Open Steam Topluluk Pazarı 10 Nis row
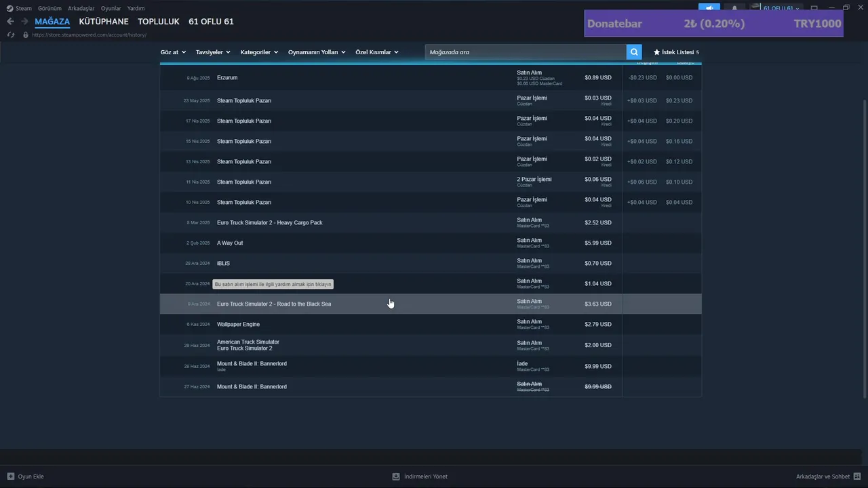Image resolution: width=868 pixels, height=488 pixels. click(431, 203)
